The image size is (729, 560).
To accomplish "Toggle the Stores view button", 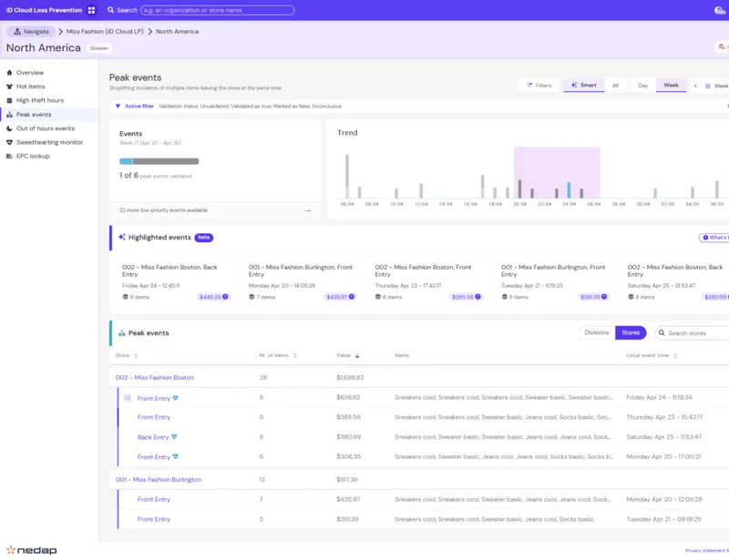I will 631,332.
